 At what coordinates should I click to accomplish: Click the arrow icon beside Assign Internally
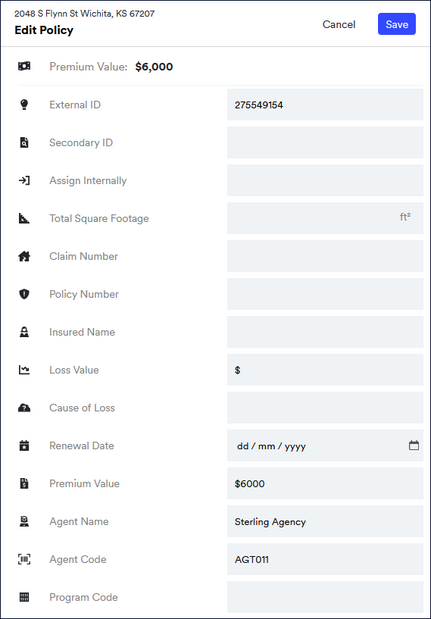pos(24,180)
